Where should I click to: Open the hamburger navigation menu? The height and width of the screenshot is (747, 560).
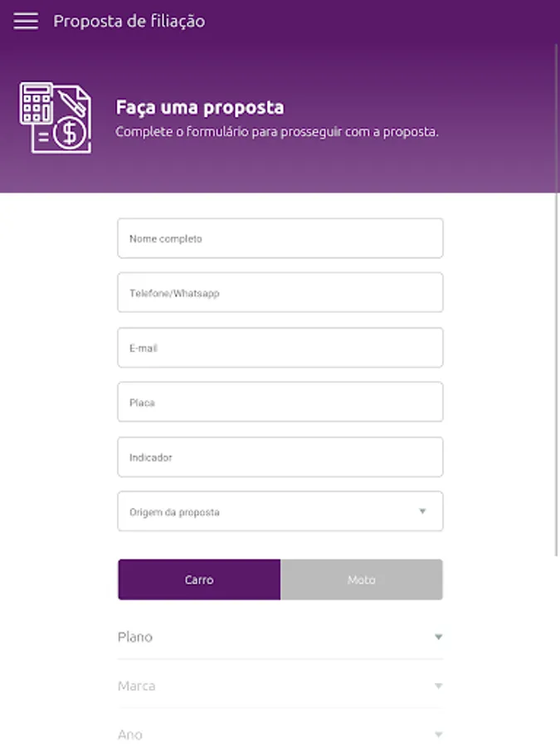click(x=26, y=22)
